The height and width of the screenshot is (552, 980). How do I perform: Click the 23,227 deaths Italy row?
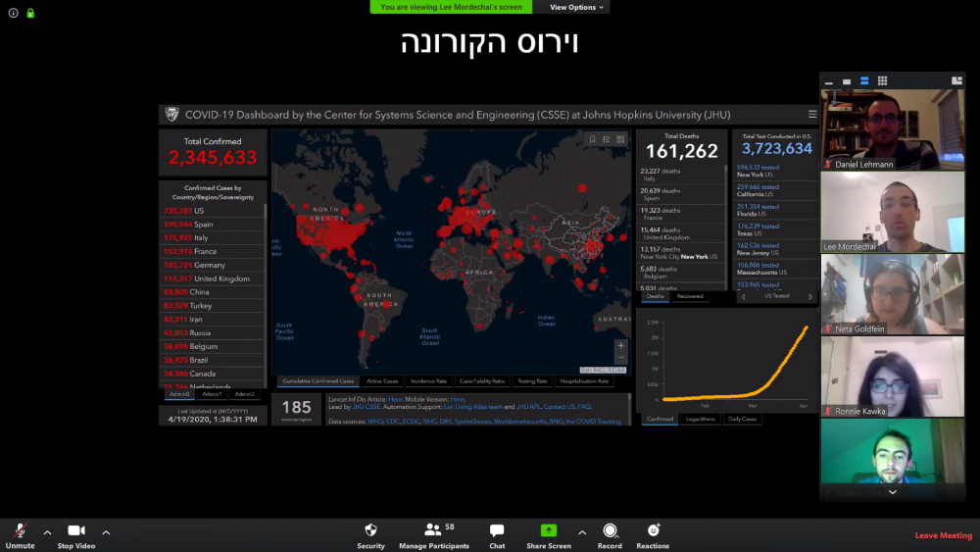click(681, 175)
